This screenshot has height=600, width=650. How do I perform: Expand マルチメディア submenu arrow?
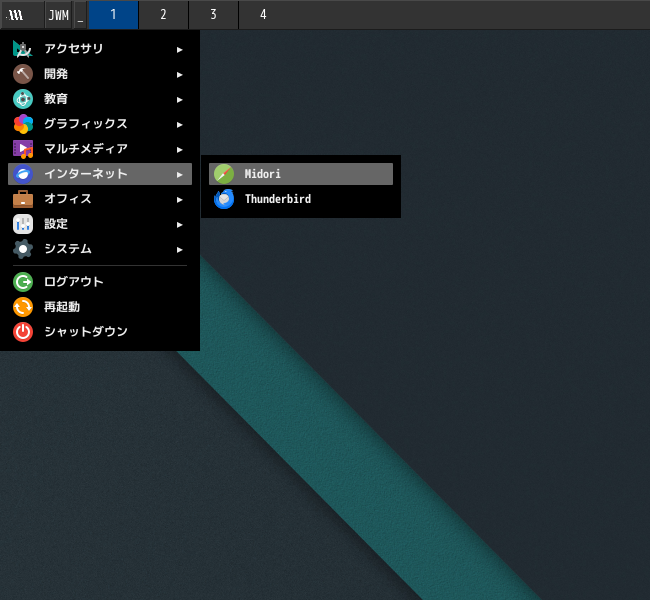coord(179,150)
